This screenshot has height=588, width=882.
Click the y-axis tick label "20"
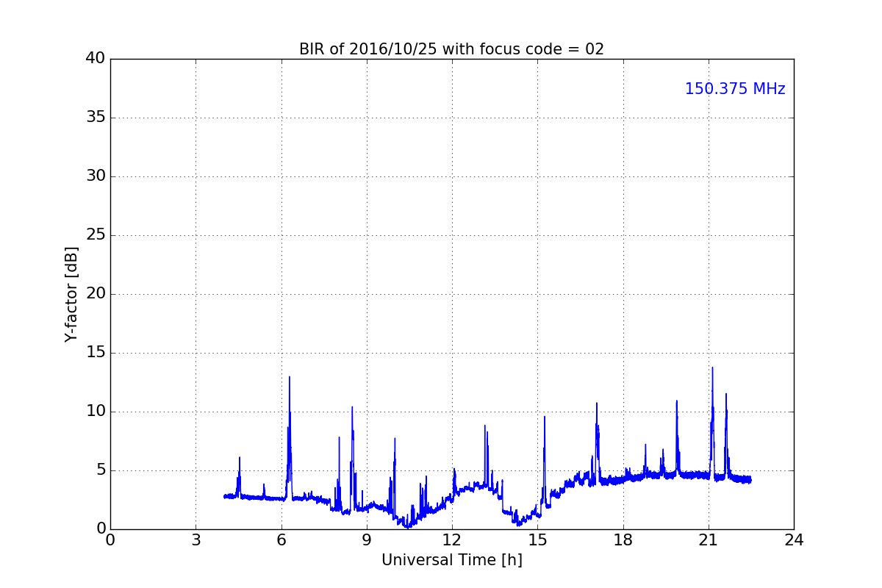pos(95,294)
